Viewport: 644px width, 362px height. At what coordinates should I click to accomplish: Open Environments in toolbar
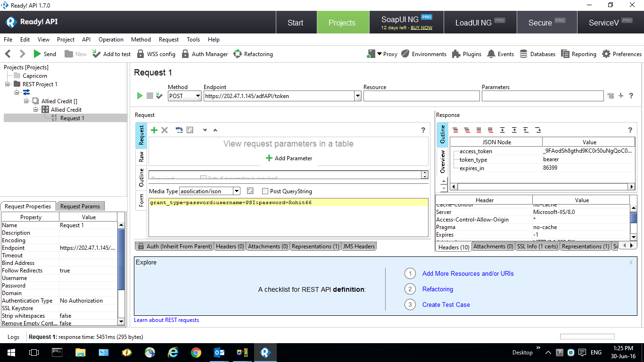click(x=424, y=54)
